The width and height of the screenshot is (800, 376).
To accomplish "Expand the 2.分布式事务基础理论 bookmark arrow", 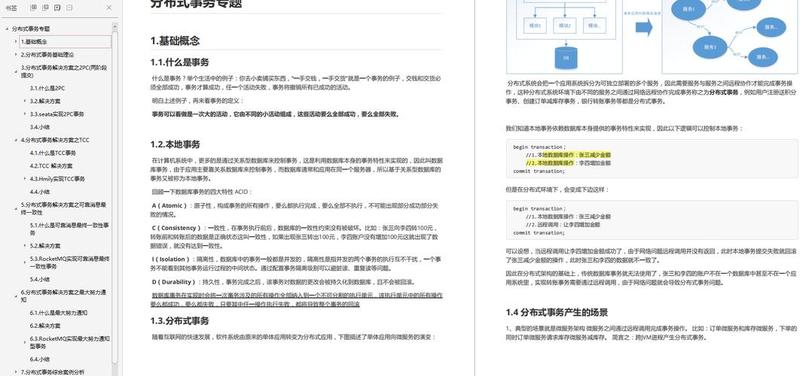I will coord(16,55).
